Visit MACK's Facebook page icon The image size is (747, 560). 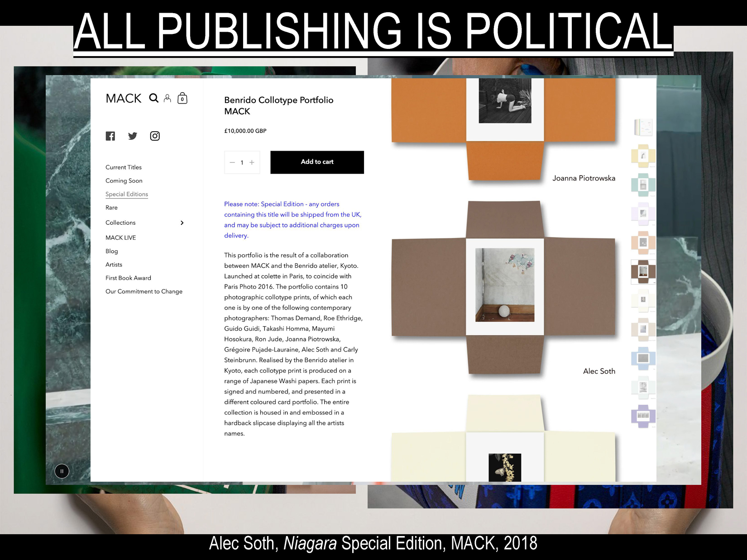click(110, 136)
